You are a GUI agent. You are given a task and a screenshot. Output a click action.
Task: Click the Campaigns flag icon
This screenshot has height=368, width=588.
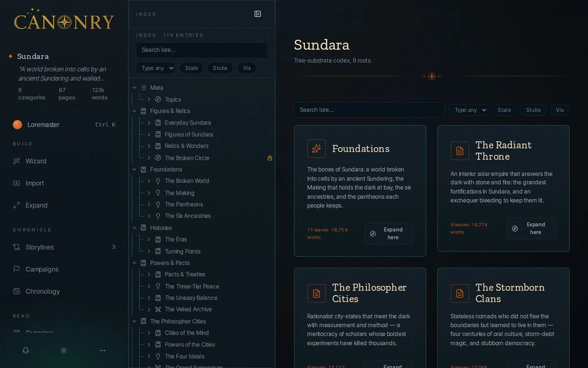click(x=17, y=269)
